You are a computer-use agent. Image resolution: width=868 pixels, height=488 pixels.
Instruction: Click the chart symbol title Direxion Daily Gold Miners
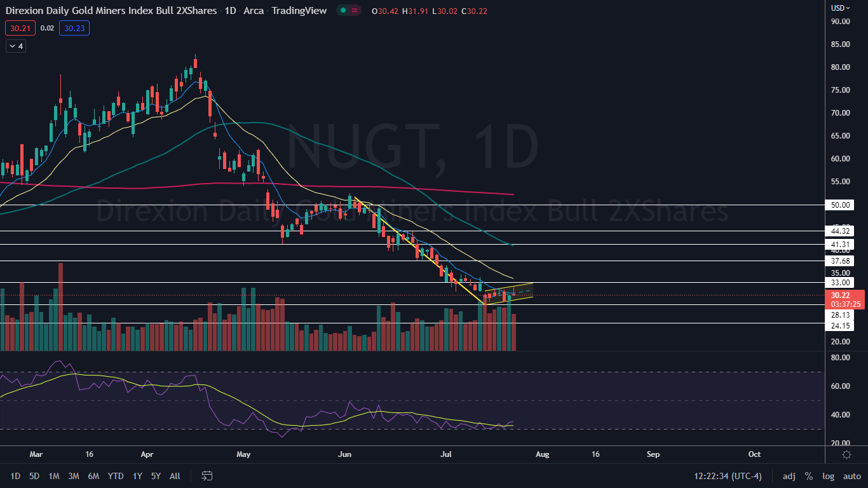click(112, 11)
